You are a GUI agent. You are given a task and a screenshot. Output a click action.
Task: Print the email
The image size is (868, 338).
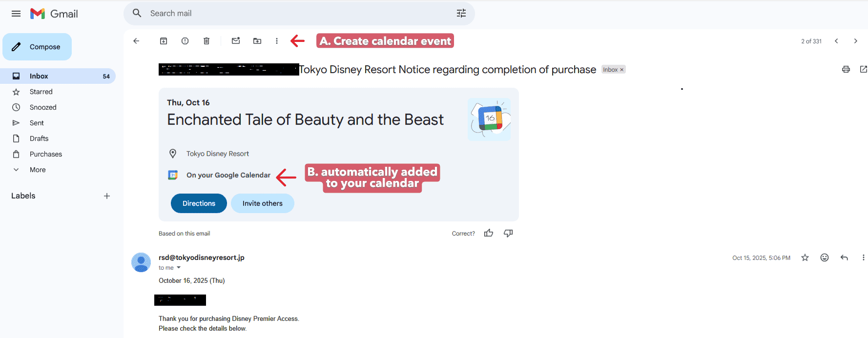(x=846, y=69)
